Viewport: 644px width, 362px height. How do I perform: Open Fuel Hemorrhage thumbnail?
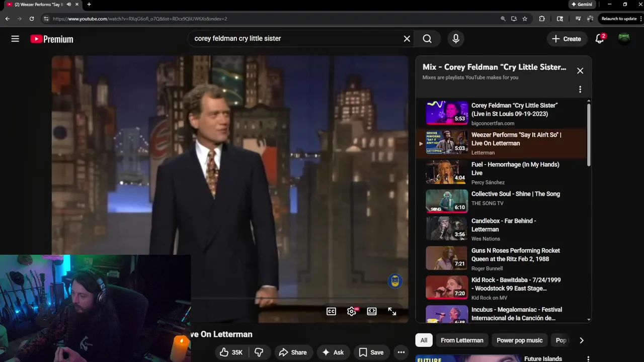coord(447,172)
